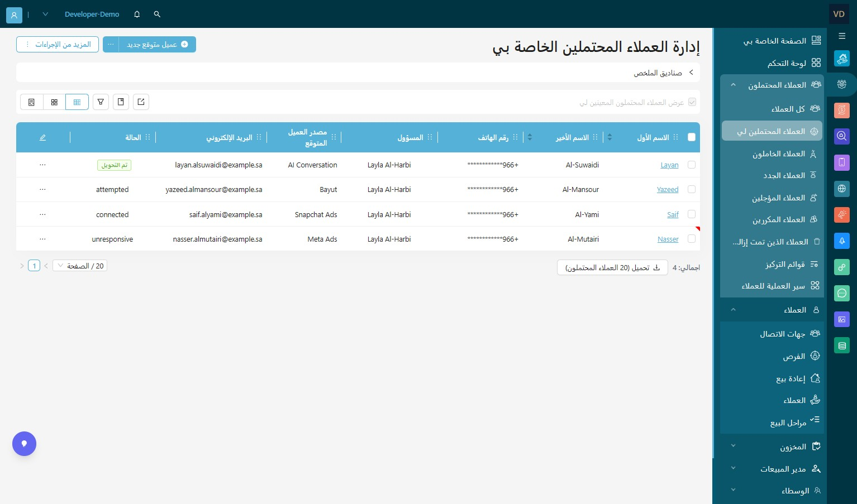Select the checkbox for Nasser row
The width and height of the screenshot is (857, 504).
pos(691,239)
